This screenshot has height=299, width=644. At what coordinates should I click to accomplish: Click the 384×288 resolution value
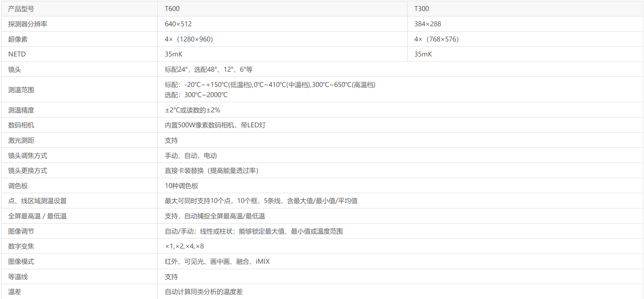428,24
